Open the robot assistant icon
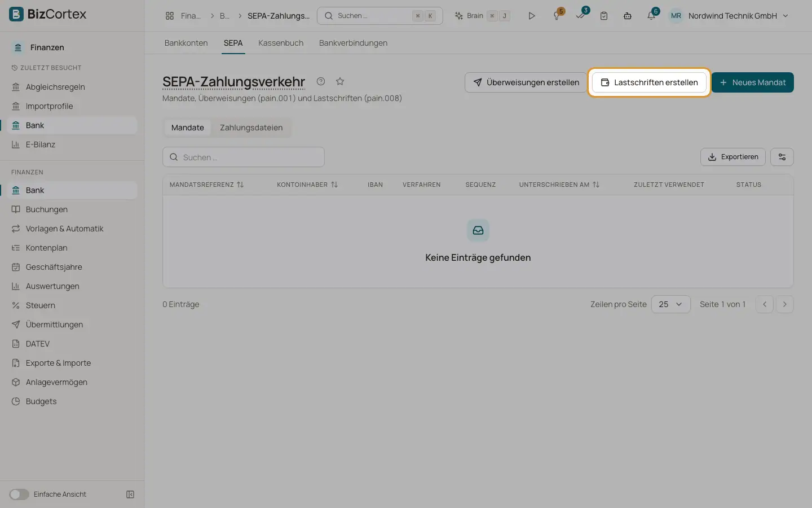812x508 pixels. (x=628, y=16)
